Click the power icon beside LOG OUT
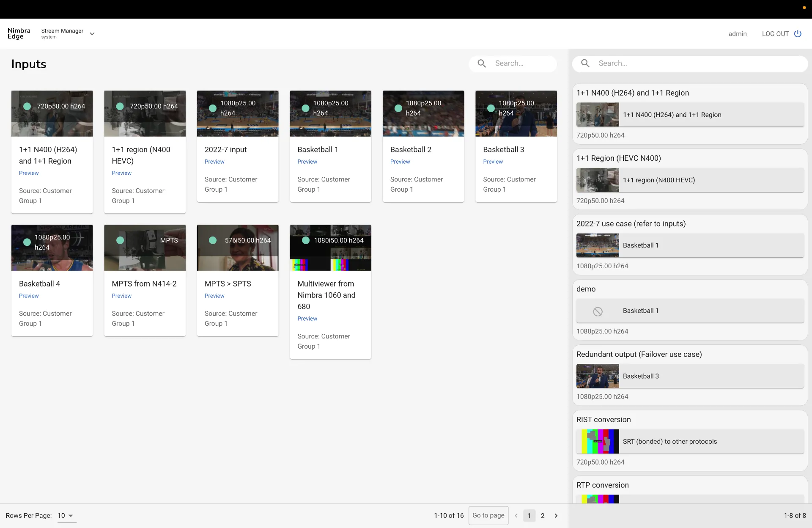The image size is (812, 528). (798, 34)
